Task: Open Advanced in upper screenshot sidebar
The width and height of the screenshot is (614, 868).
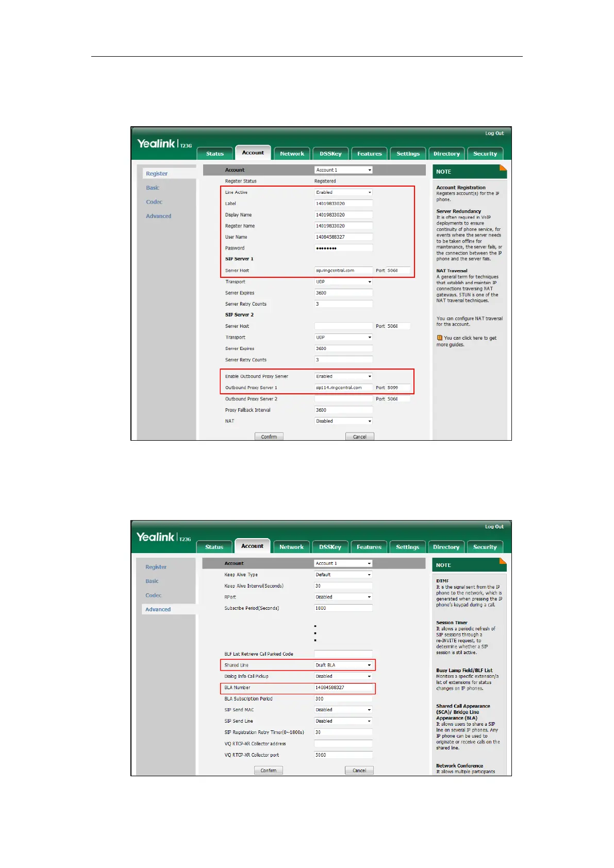Action: click(x=158, y=216)
